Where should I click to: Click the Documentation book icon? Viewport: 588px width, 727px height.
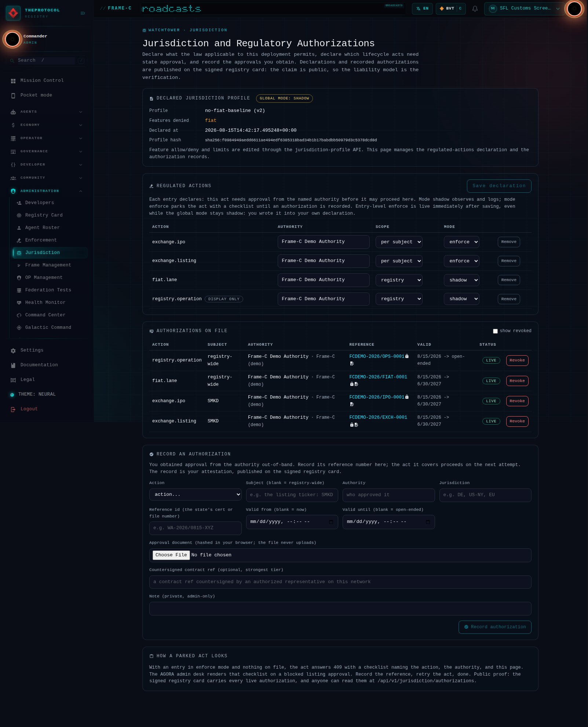13,365
